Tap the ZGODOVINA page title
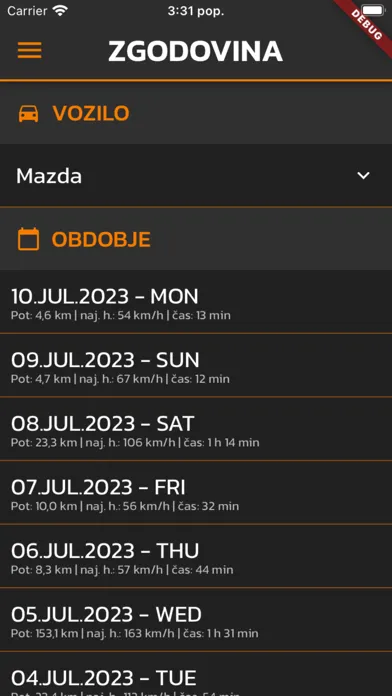392x696 pixels. pyautogui.click(x=195, y=51)
